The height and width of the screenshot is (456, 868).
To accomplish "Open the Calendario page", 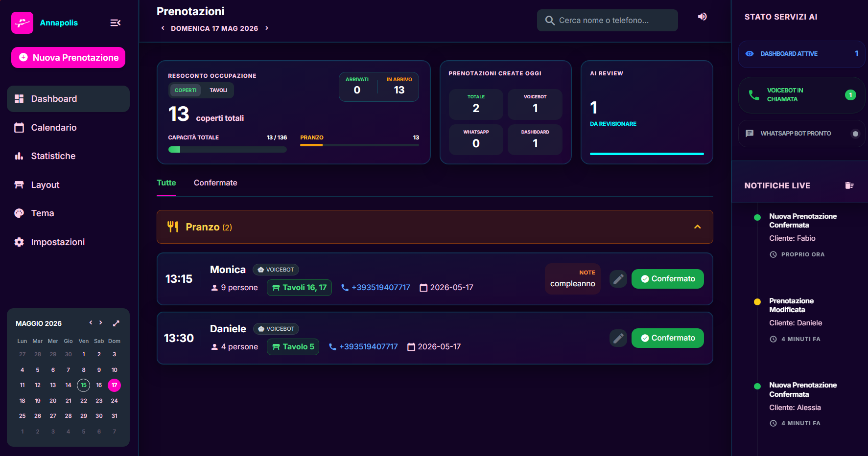I will point(68,128).
